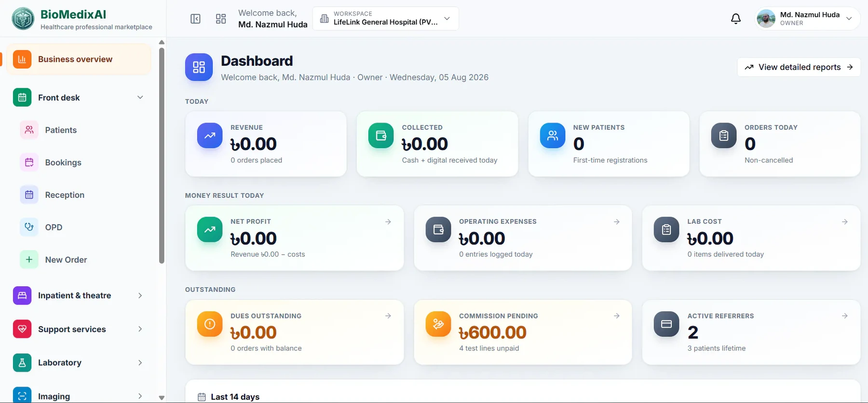
Task: Click the Orders Today clipboard icon
Action: [724, 136]
